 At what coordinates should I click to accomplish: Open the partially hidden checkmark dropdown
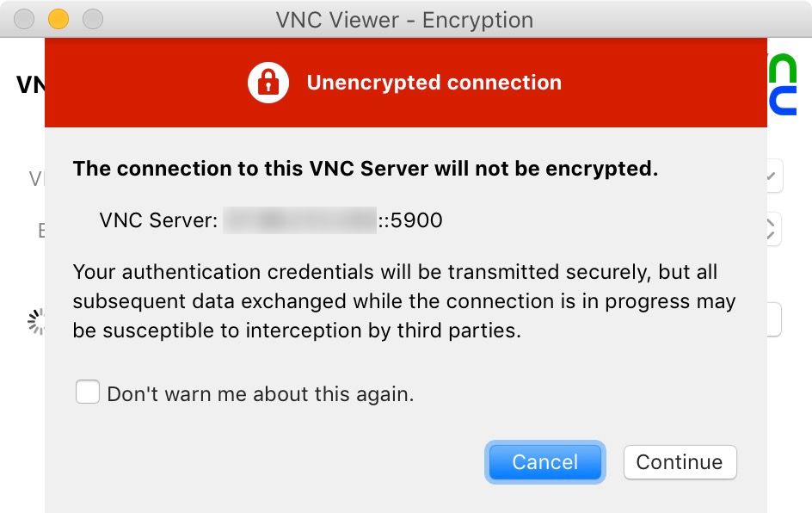click(775, 176)
